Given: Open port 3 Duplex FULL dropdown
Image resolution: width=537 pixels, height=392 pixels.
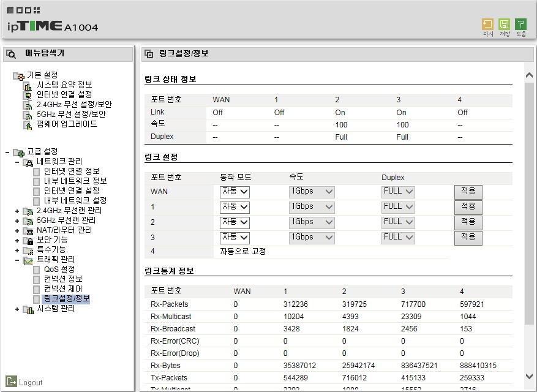Looking at the screenshot, I should [398, 238].
